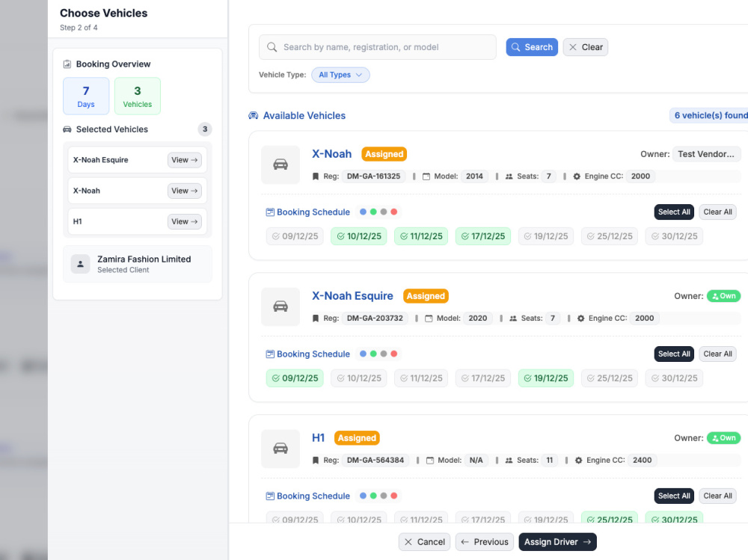
Task: Open the All Types vehicle type dropdown
Action: point(340,75)
